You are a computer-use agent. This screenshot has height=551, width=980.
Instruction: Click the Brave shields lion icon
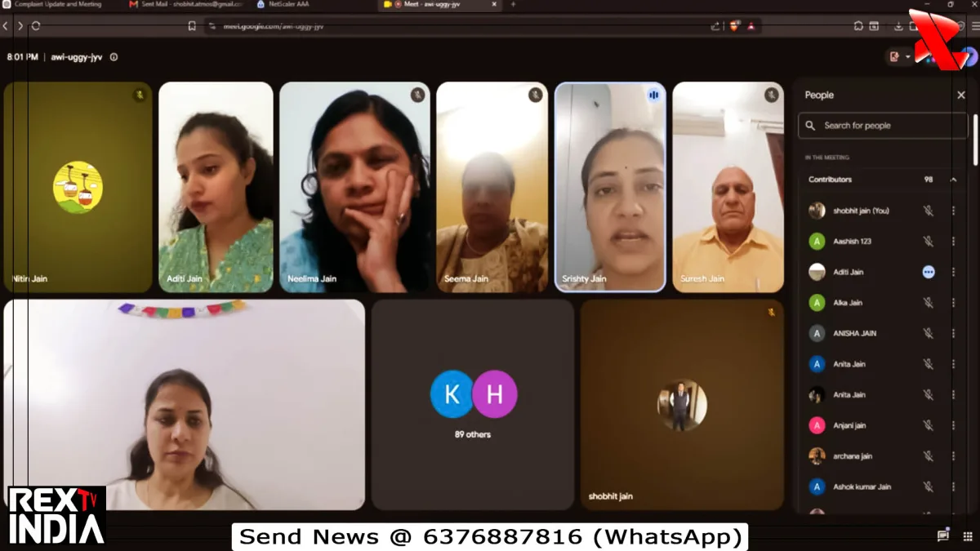[733, 26]
